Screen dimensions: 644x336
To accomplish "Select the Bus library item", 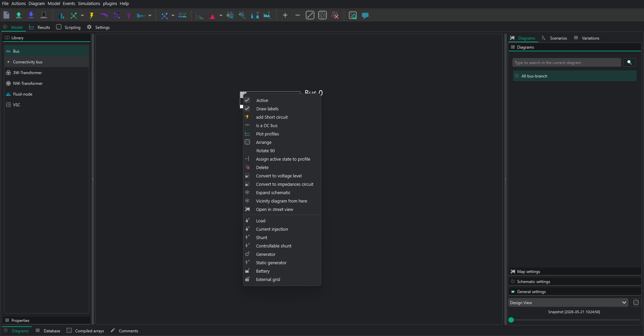I will (47, 51).
